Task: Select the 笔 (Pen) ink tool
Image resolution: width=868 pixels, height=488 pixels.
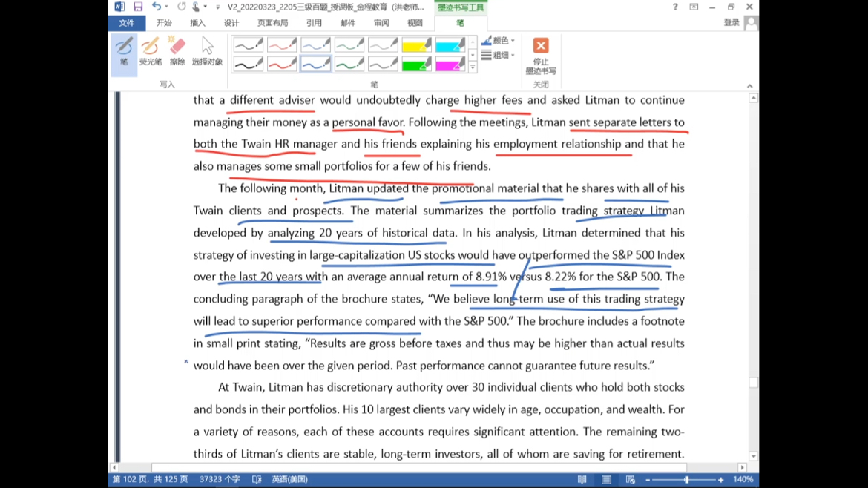Action: click(x=124, y=53)
